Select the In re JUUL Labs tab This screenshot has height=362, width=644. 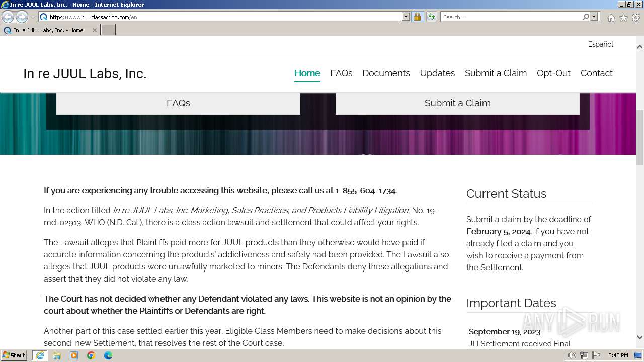click(50, 30)
